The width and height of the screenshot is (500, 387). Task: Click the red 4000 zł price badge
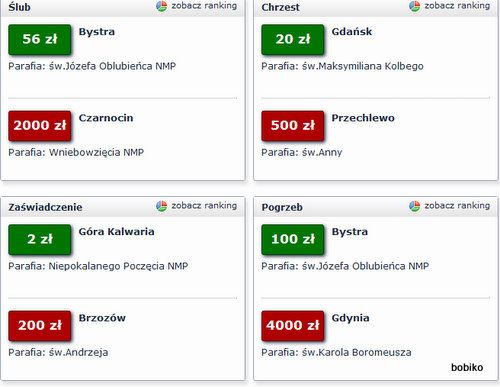(293, 326)
